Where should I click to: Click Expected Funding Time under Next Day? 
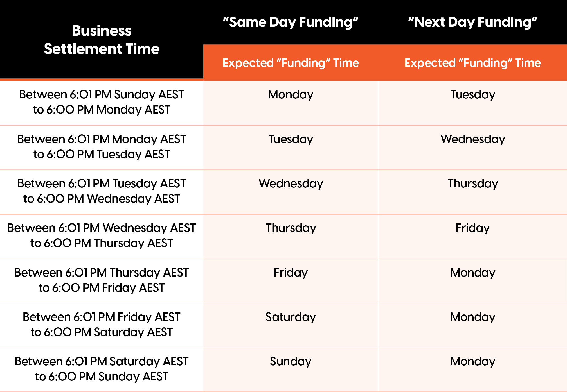(472, 63)
